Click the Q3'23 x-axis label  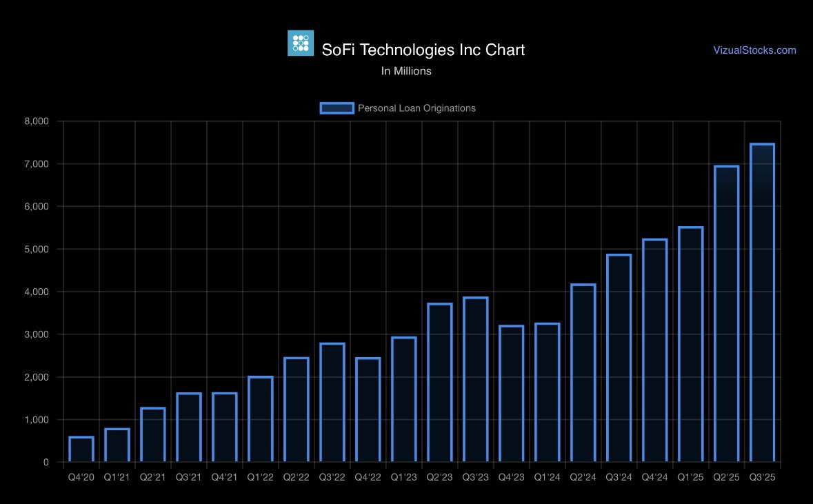tap(476, 477)
